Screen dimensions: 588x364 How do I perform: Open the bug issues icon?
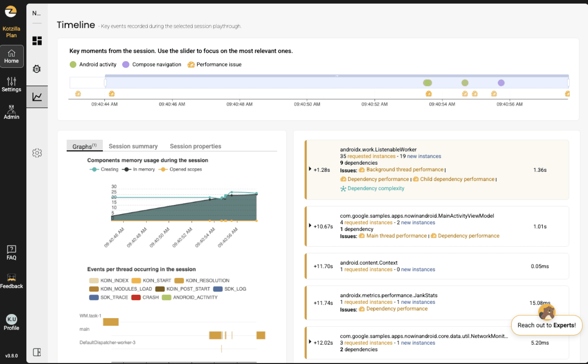click(x=37, y=69)
